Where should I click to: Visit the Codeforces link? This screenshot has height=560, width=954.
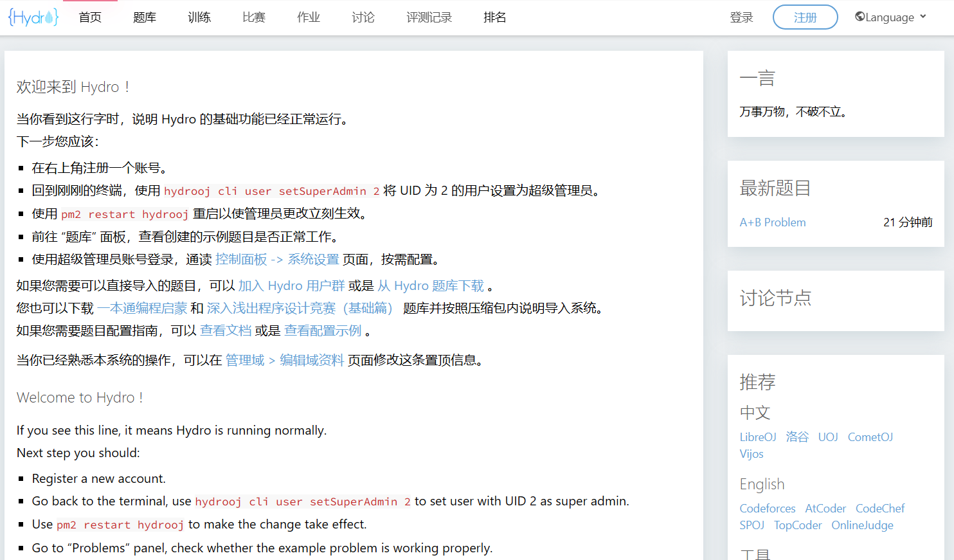point(768,509)
